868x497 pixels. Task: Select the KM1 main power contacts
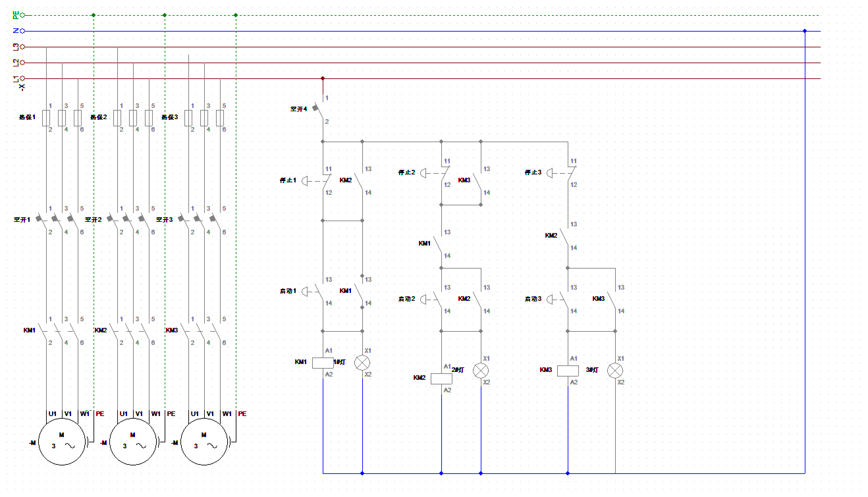tap(59, 331)
